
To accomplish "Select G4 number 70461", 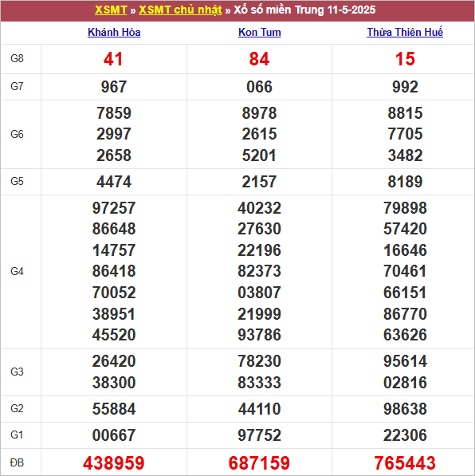I will pos(405,271).
